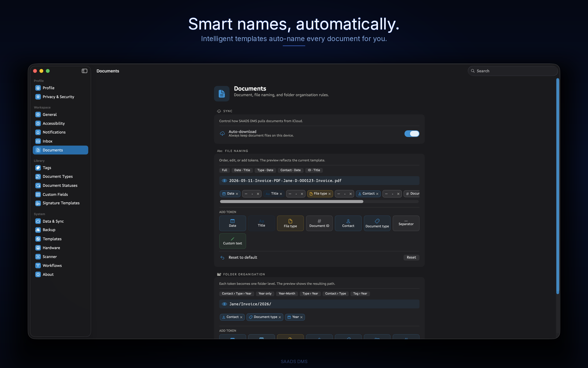Click the file name preview eye icon
The image size is (588, 368).
tap(225, 181)
